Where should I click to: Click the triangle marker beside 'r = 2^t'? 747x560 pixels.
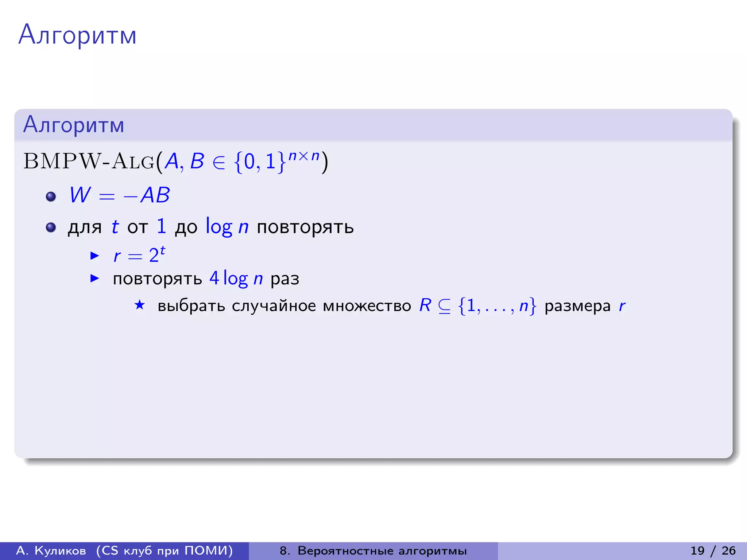[x=95, y=256]
